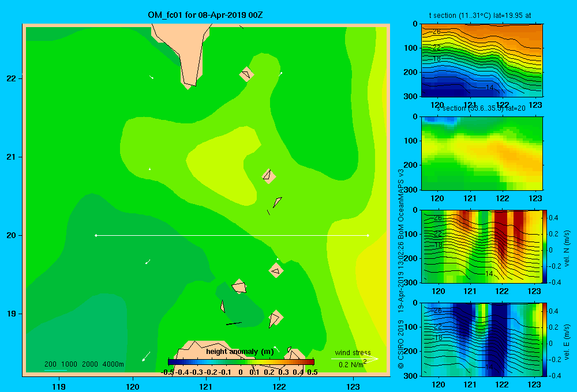Click the island near latitude 20.75 by 122E
577x392 pixels.
(269, 176)
